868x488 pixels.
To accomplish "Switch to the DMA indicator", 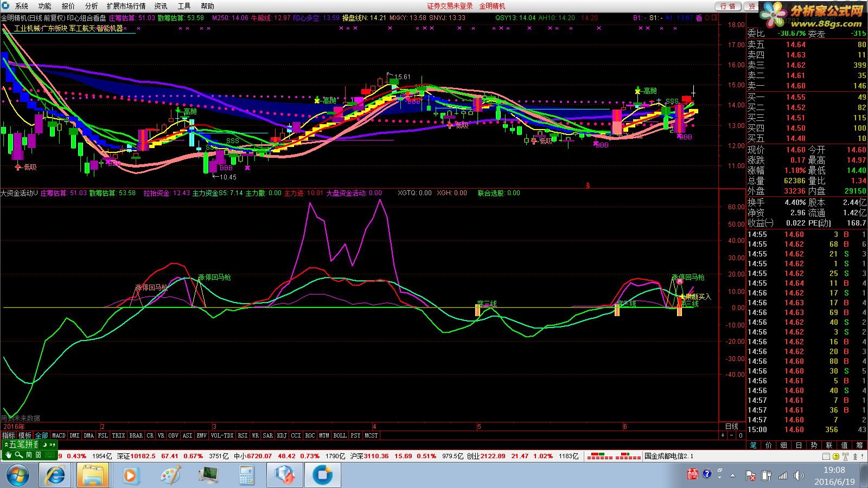I will (x=88, y=435).
